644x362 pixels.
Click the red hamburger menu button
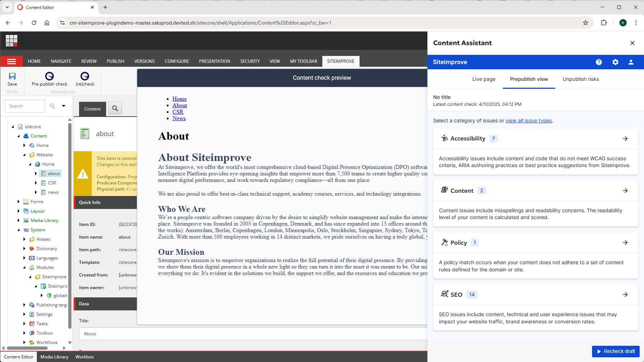(x=12, y=61)
